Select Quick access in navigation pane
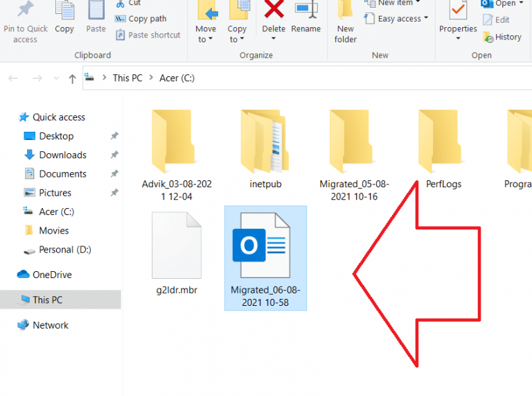This screenshot has height=396, width=532. (x=51, y=117)
